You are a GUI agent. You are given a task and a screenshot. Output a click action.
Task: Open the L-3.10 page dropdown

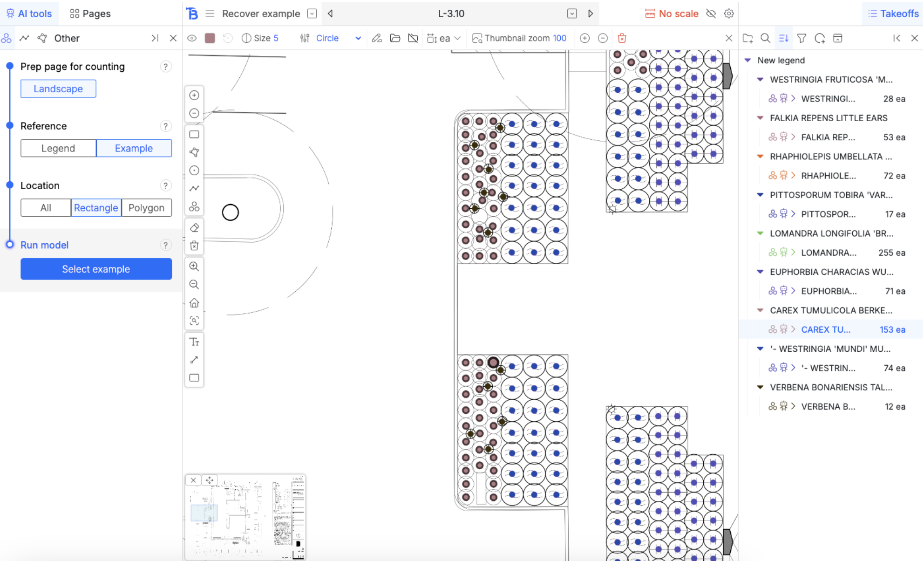pyautogui.click(x=572, y=14)
